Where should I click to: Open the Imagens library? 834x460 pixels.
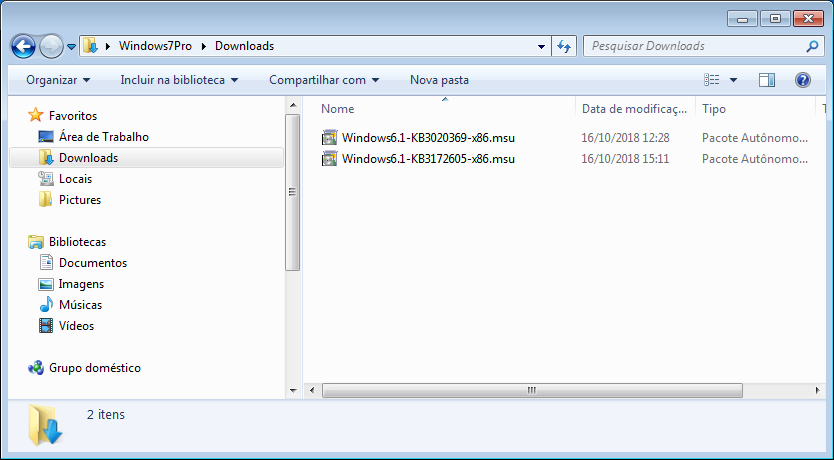click(x=71, y=284)
